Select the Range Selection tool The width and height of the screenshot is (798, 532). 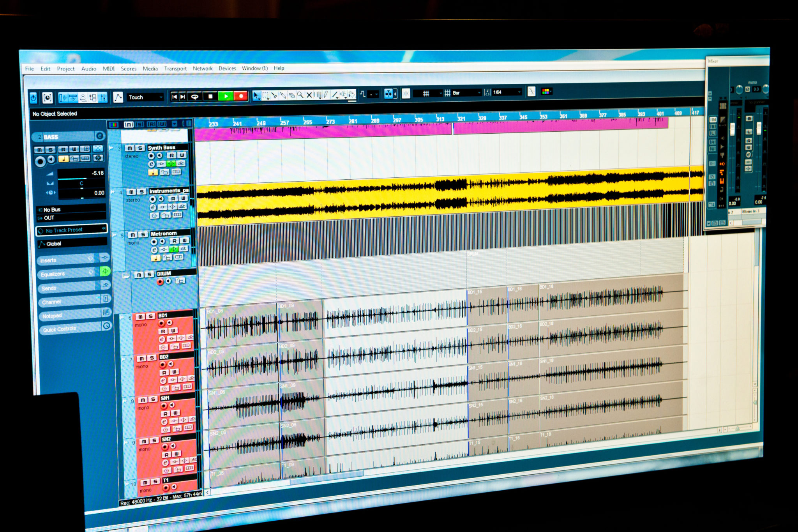[x=266, y=95]
